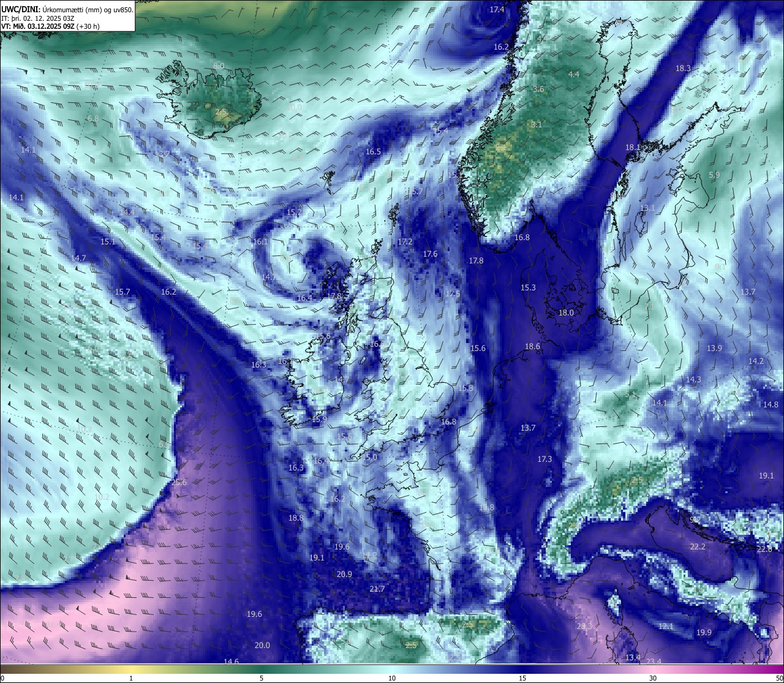Image resolution: width=784 pixels, height=683 pixels.
Task: Click the 21.7 value in the Bay of Biscay
Action: tap(377, 589)
